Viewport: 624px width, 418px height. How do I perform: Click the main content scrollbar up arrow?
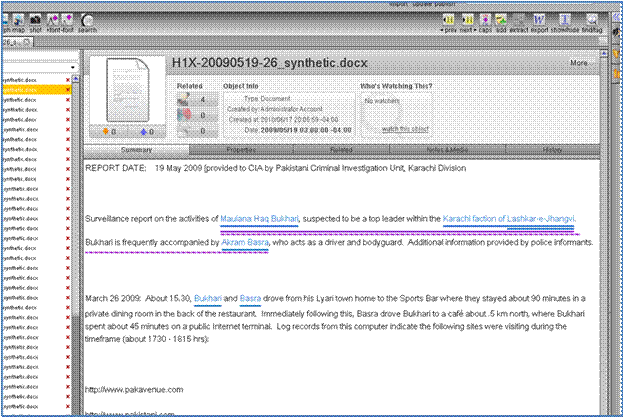click(x=604, y=53)
